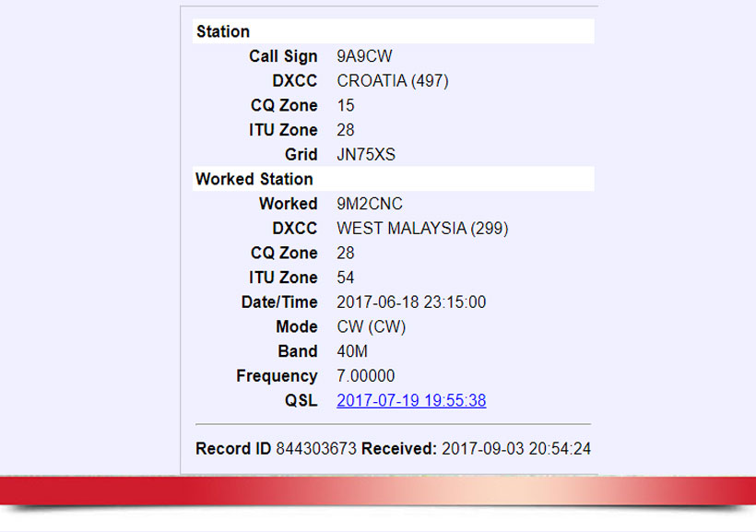Image resolution: width=756 pixels, height=532 pixels.
Task: Click the QSL field label
Action: click(x=301, y=401)
